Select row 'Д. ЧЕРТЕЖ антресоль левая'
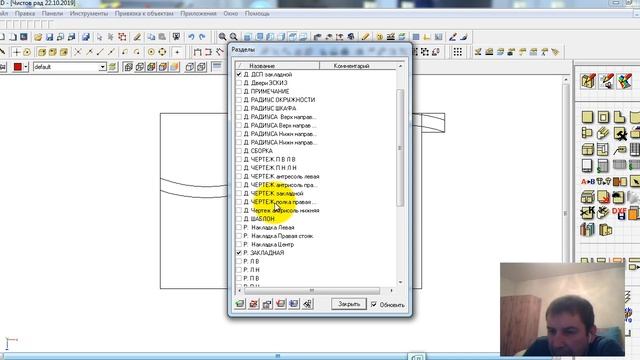The height and width of the screenshot is (360, 640). click(x=281, y=176)
